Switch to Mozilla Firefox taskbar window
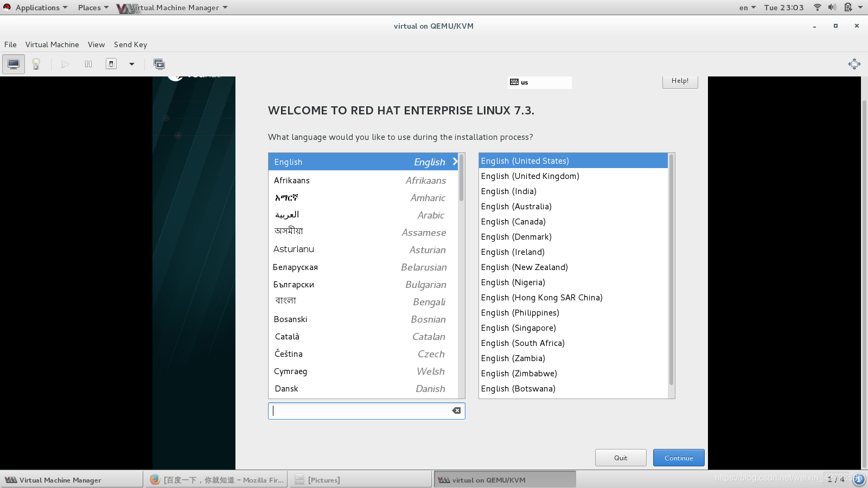The image size is (868, 488). coord(216,480)
